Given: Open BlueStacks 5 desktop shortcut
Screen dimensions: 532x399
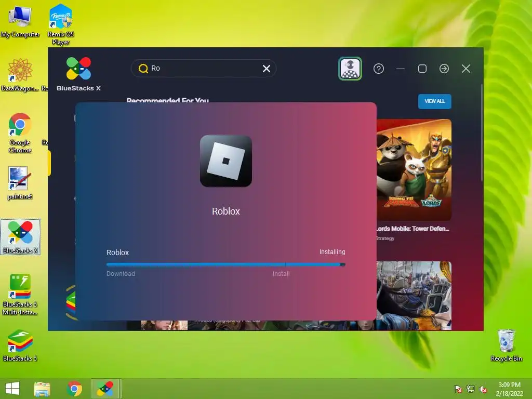Looking at the screenshot, I should [20, 345].
